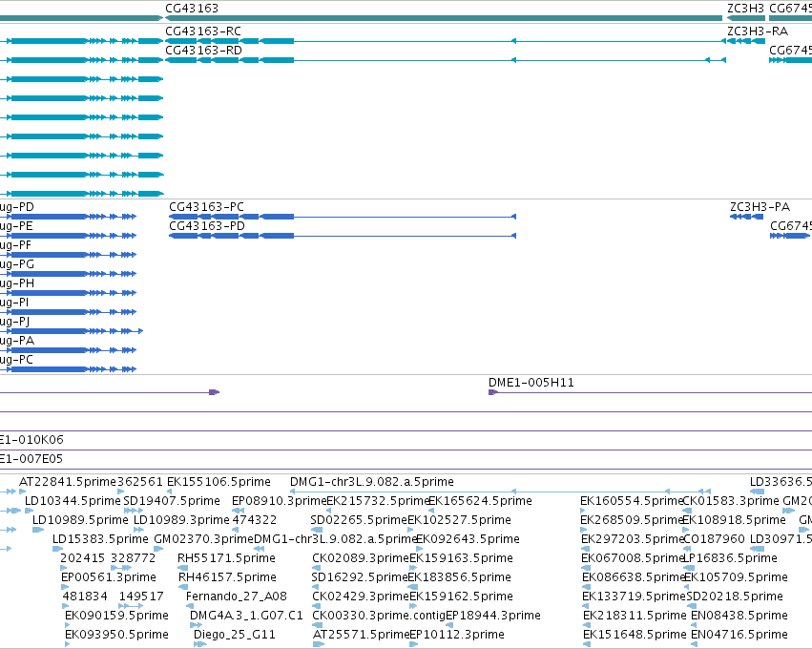Select the top DMG1-chr3L.9.082.a.5prime EST label
Viewport: 812px width, 649px height.
[372, 482]
